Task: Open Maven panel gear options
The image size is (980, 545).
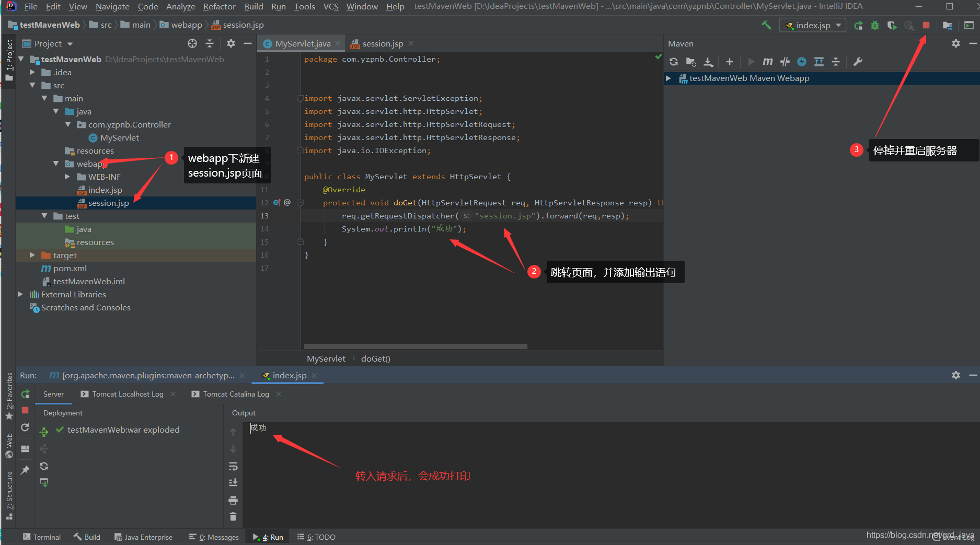Action: coord(956,43)
